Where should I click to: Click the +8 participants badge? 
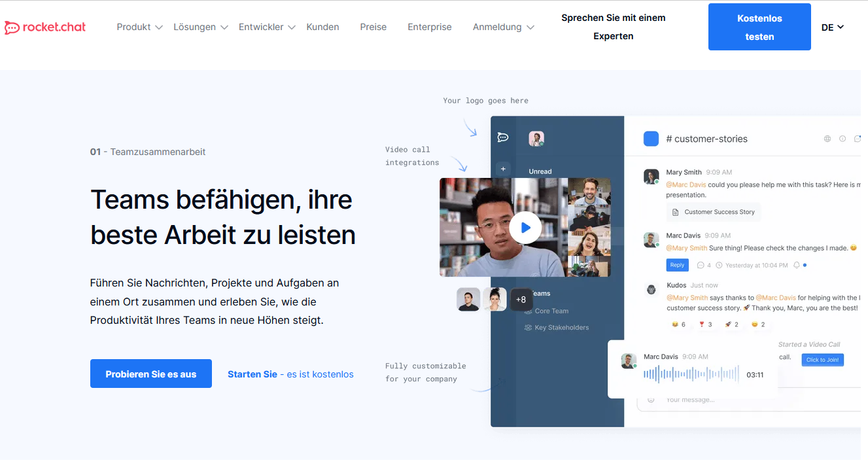[x=521, y=300]
